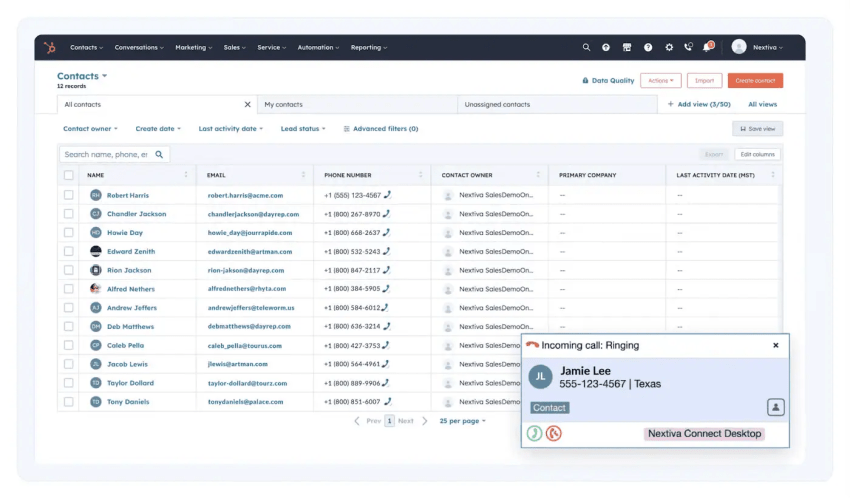Check the box for Andrew Jeffers
850x499 pixels.
pos(68,308)
